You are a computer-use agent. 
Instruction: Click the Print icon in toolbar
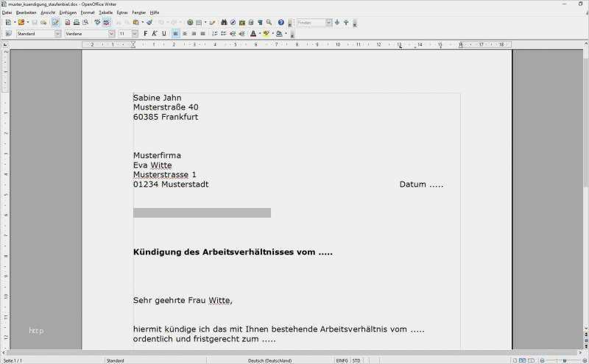click(76, 23)
